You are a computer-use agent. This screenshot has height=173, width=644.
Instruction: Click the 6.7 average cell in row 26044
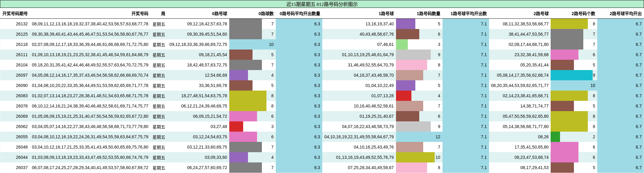[638, 157]
